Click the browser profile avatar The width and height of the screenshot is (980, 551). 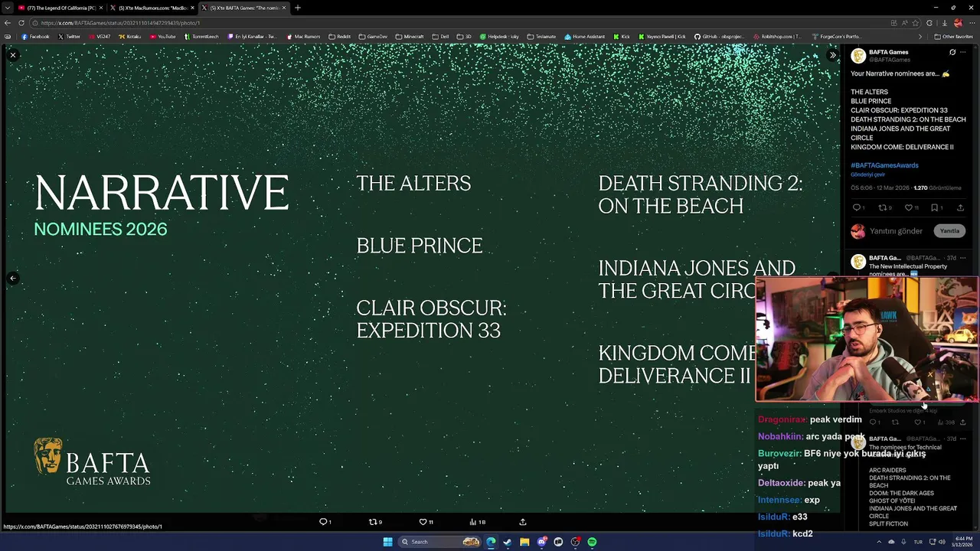coord(957,23)
